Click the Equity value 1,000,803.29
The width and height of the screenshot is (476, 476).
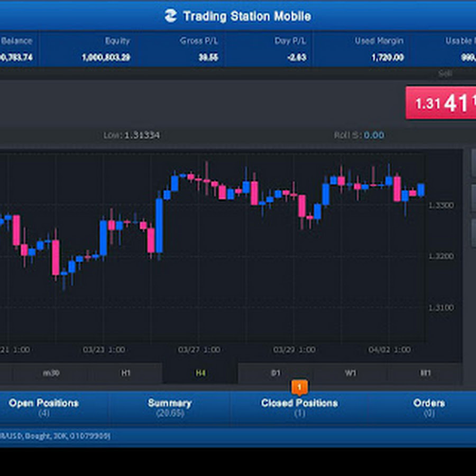[106, 57]
